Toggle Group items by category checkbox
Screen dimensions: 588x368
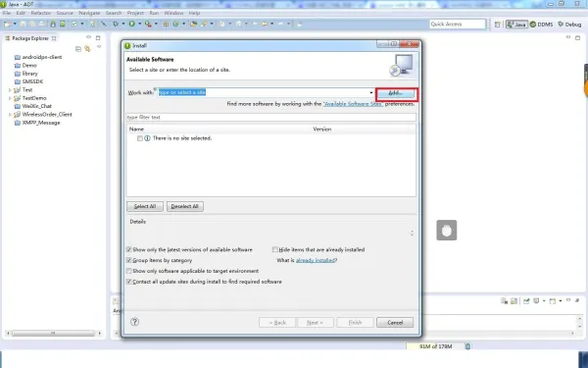[x=129, y=260]
